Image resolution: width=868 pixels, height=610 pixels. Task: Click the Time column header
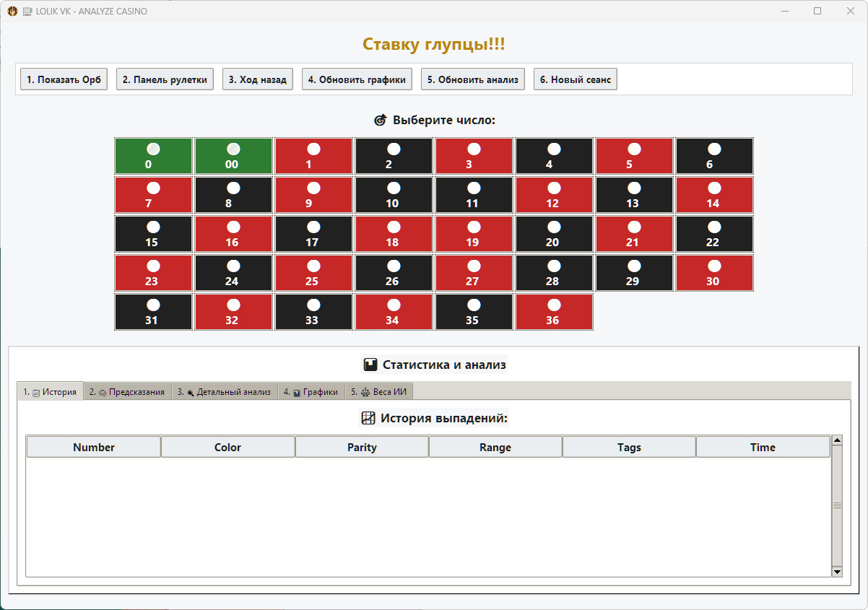pos(763,447)
